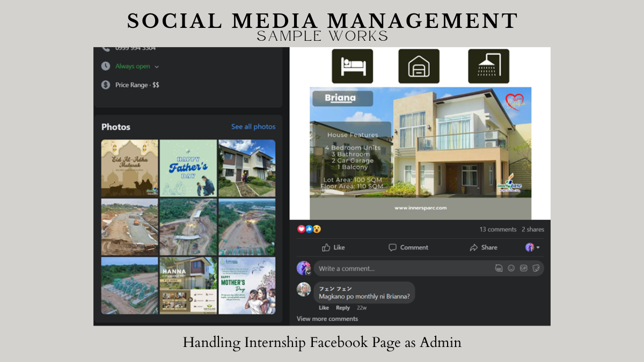
Task: Expand the Always open hours dropdown
Action: (x=157, y=67)
